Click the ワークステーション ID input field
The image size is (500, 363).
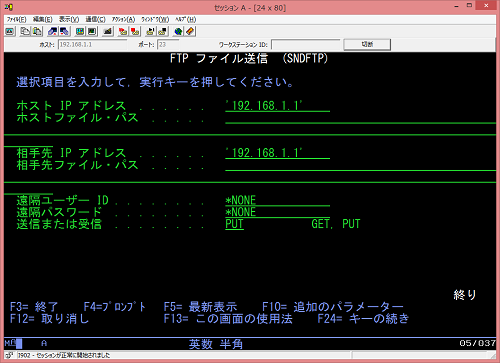coord(306,44)
